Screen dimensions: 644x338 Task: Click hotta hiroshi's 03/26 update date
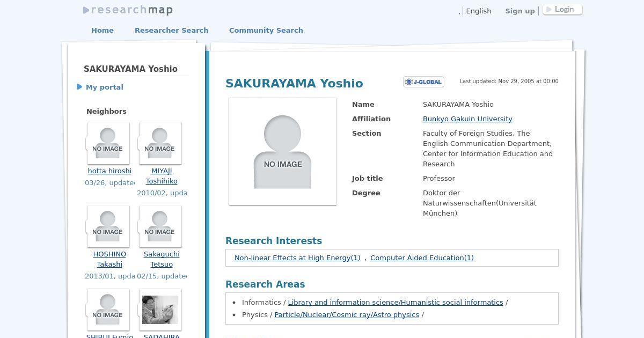point(110,183)
